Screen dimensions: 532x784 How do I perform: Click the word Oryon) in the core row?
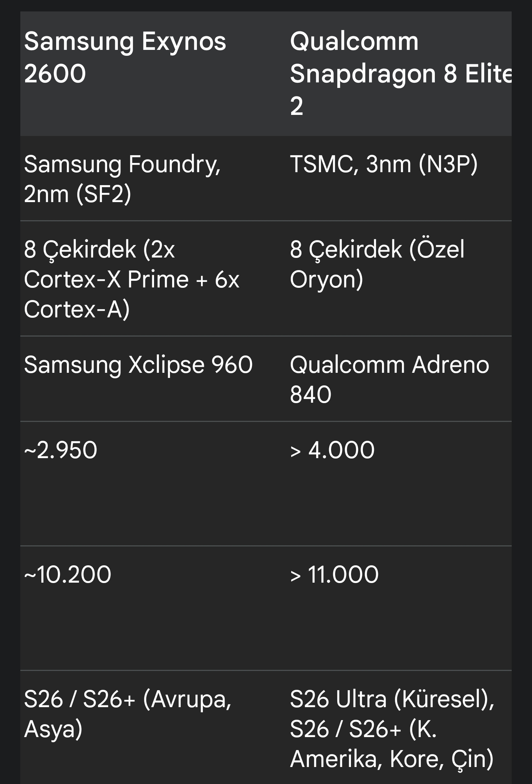[x=327, y=279]
